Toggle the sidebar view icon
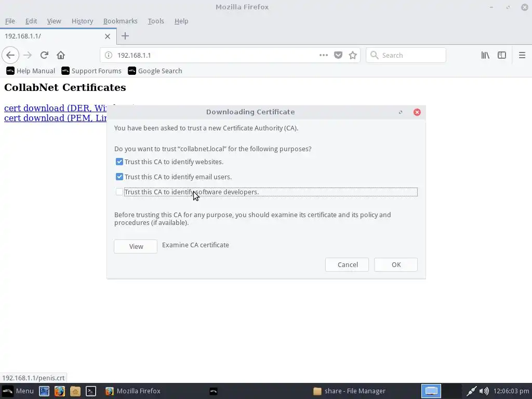Image resolution: width=532 pixels, height=399 pixels. click(502, 55)
